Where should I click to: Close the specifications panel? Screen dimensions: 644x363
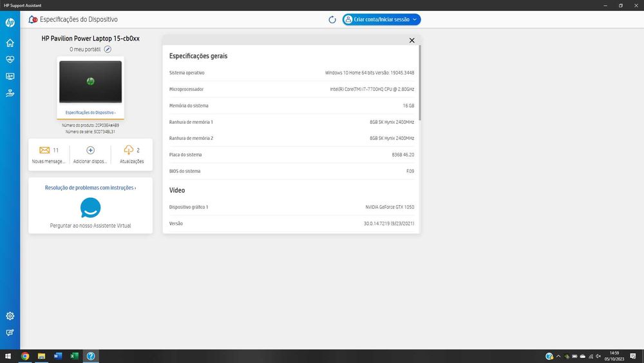(x=412, y=40)
